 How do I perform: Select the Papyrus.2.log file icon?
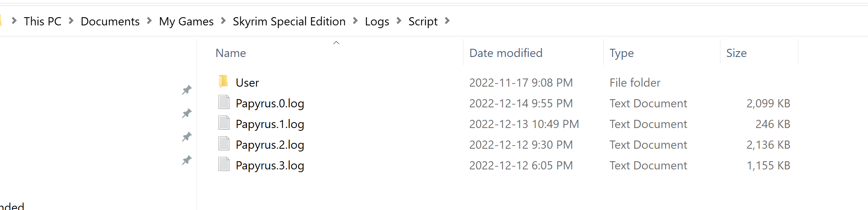(224, 144)
